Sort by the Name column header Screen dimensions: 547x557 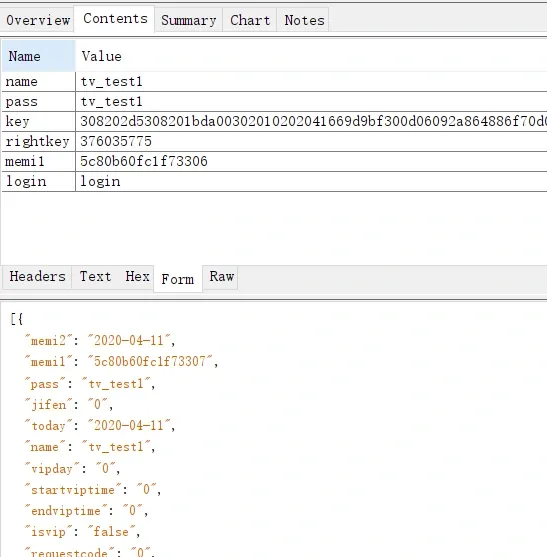point(38,56)
